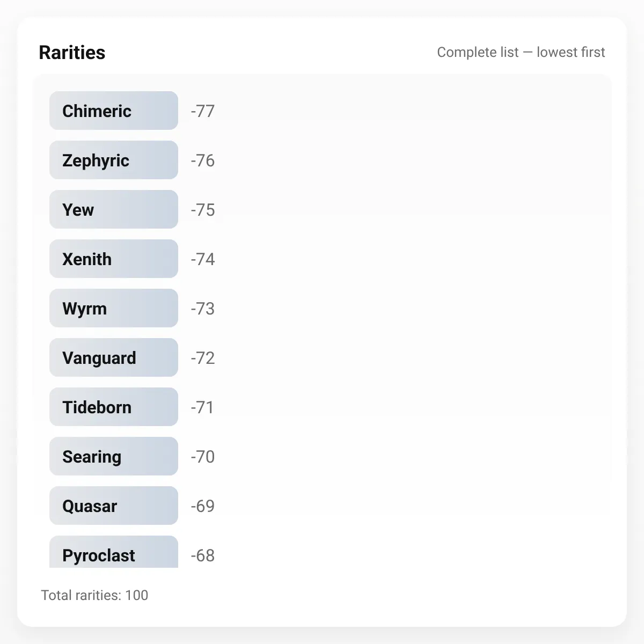Click the -68 value beside Pyroclast
Viewport: 644px width, 644px height.
[x=203, y=555]
